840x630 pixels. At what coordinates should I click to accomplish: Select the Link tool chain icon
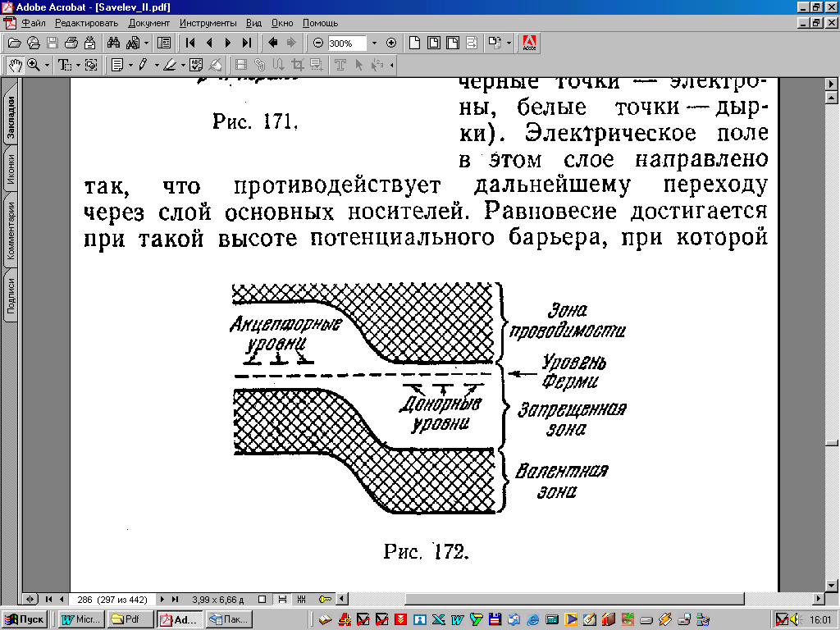(260, 66)
